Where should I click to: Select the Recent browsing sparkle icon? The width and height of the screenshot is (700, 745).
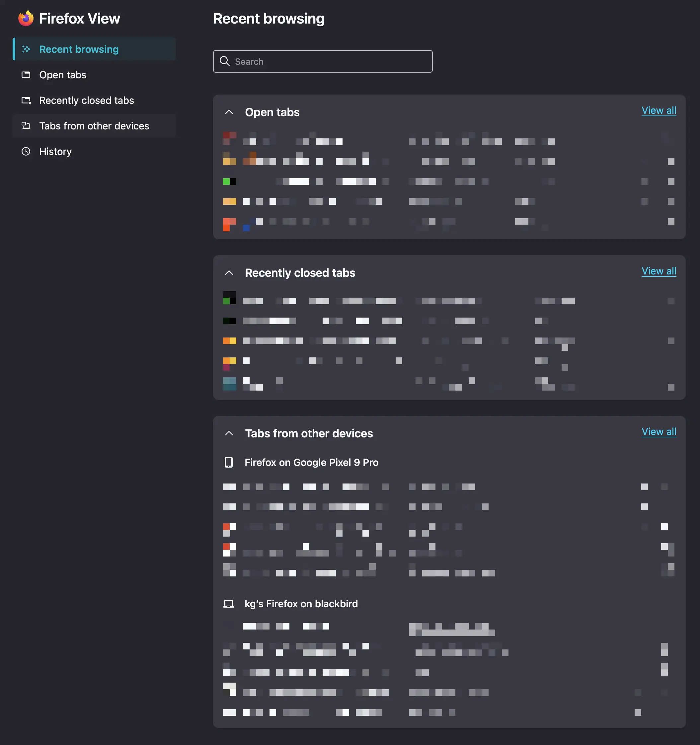(26, 49)
